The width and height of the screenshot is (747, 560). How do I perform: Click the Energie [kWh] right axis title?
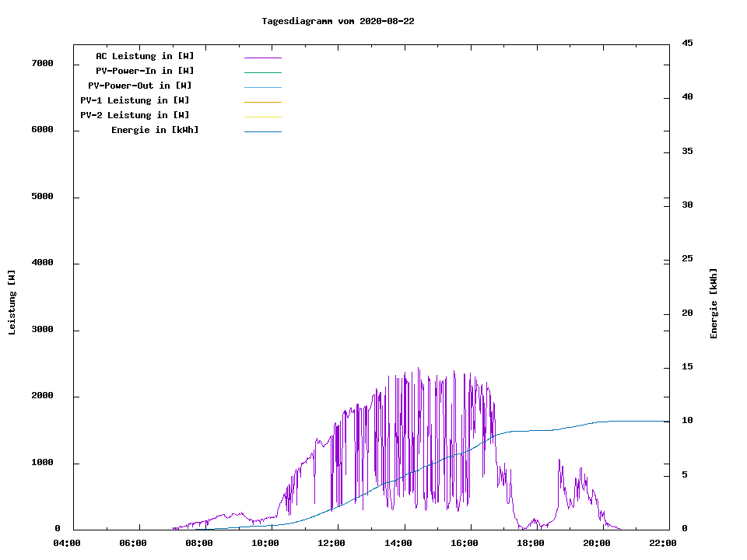coord(714,303)
